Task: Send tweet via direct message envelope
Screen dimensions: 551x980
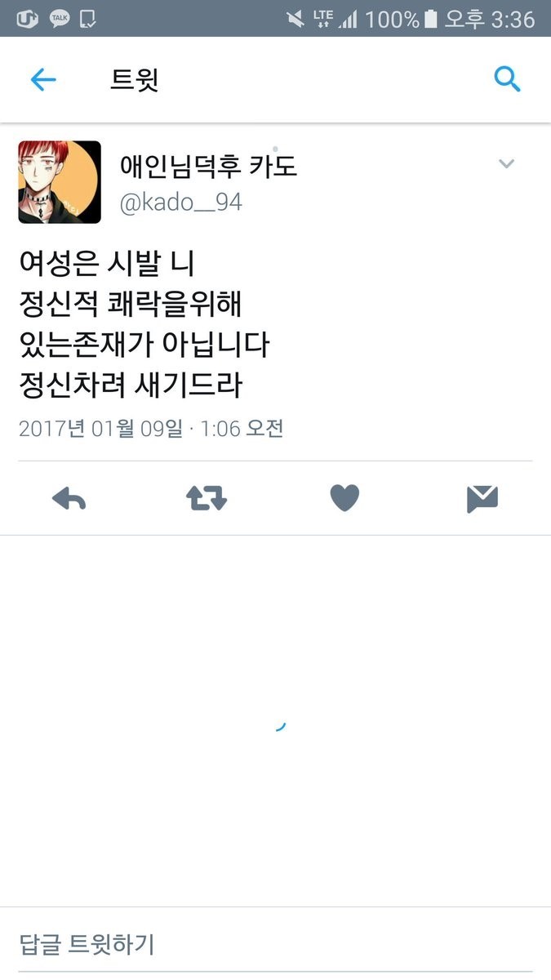Action: coord(482,498)
